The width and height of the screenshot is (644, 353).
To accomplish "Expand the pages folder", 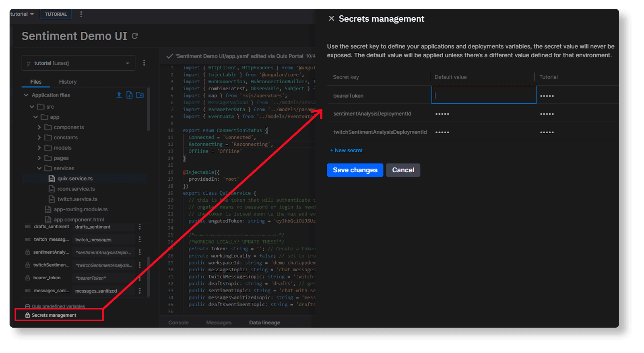I will pyautogui.click(x=39, y=158).
